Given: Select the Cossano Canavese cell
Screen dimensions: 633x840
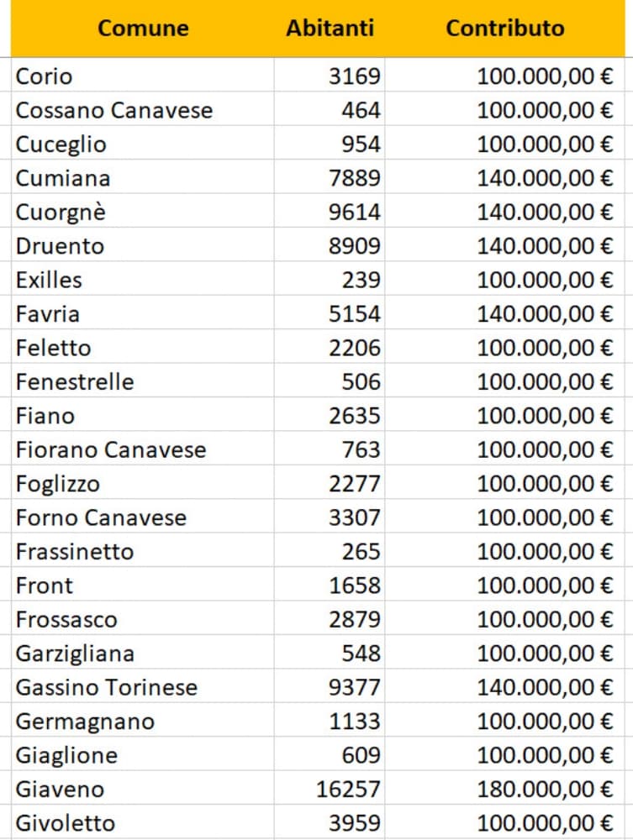Looking at the screenshot, I should click(114, 110).
